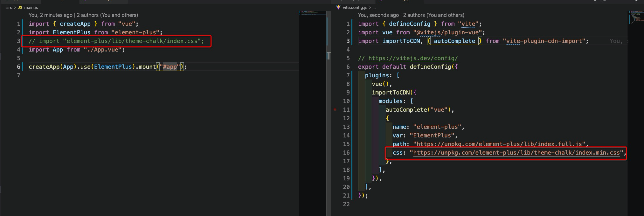The image size is (644, 216).
Task: Click line number 6 in main.js gutter
Action: coord(18,67)
